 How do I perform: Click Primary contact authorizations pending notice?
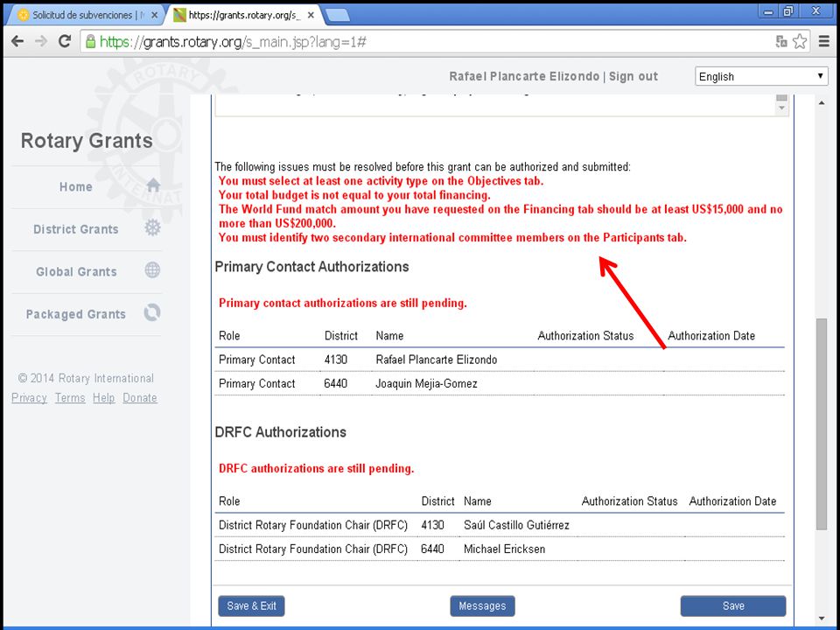pyautogui.click(x=342, y=304)
